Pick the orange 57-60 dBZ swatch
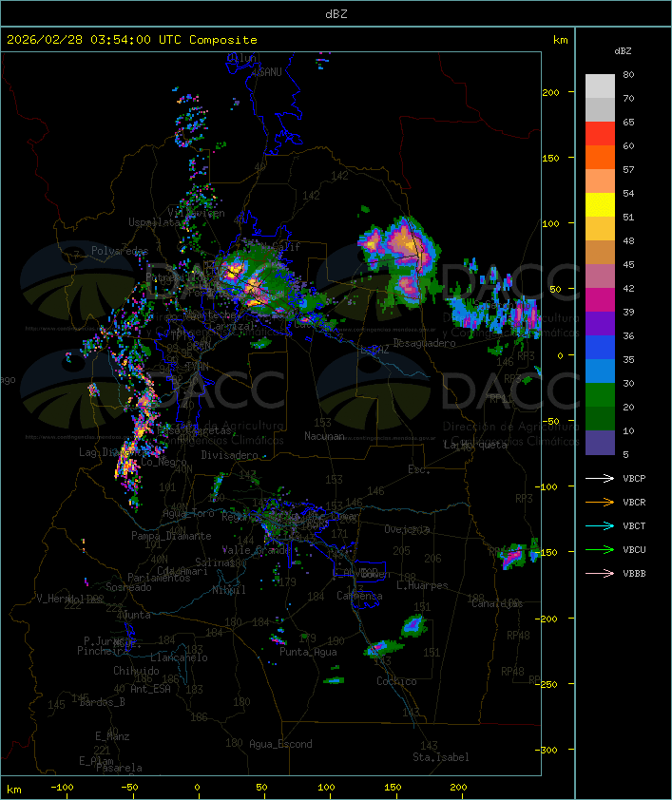 [600, 157]
